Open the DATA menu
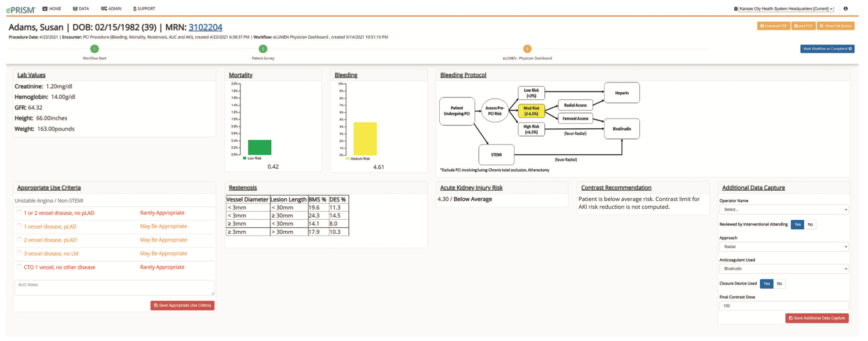 pyautogui.click(x=81, y=9)
